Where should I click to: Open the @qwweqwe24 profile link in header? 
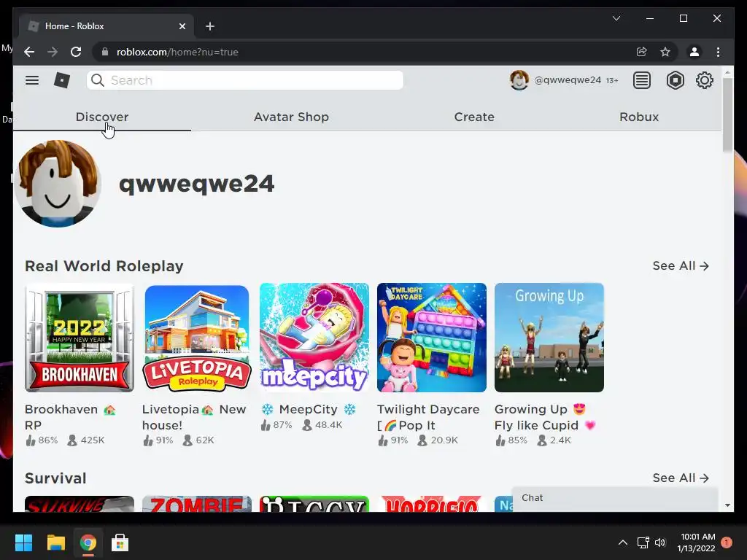click(x=568, y=80)
